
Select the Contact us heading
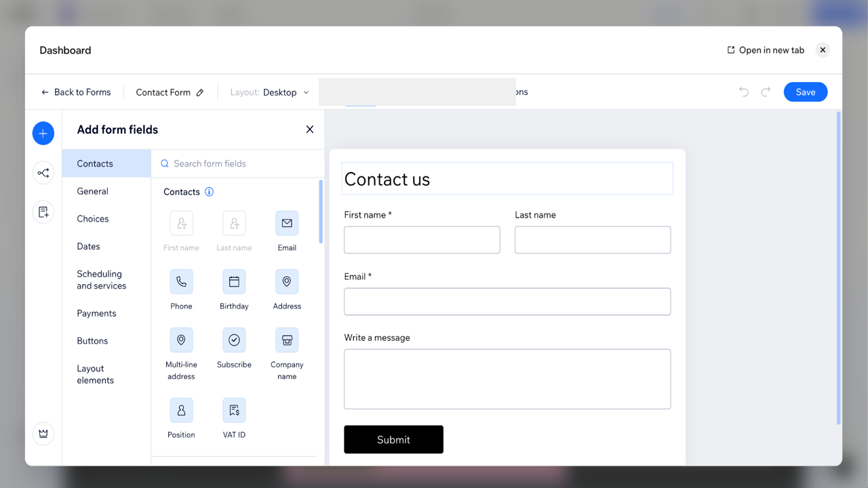(507, 179)
